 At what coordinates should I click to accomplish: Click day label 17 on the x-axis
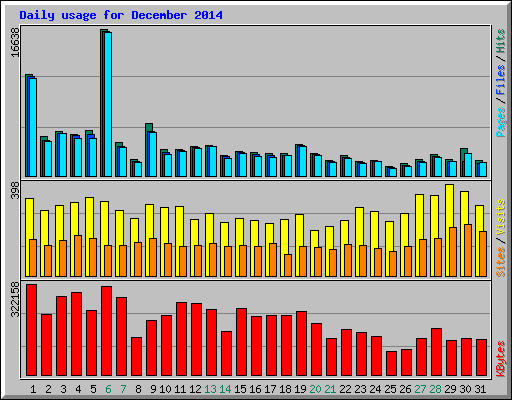pos(270,389)
